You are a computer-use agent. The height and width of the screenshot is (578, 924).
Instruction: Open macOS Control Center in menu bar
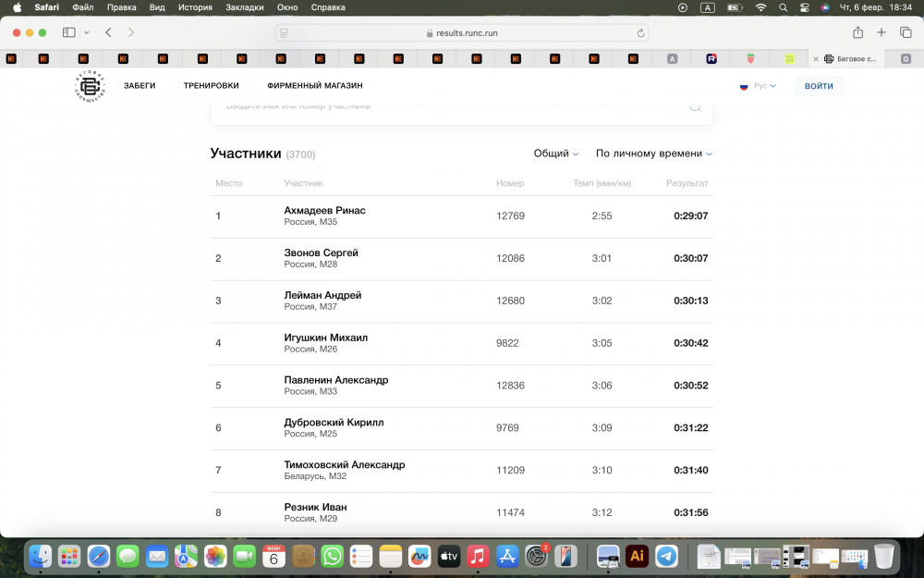pyautogui.click(x=804, y=7)
